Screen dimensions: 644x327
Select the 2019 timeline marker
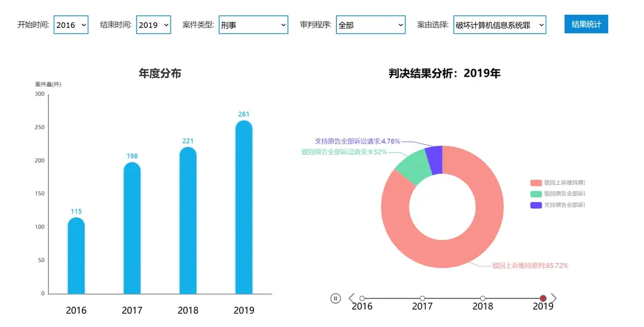pyautogui.click(x=543, y=298)
